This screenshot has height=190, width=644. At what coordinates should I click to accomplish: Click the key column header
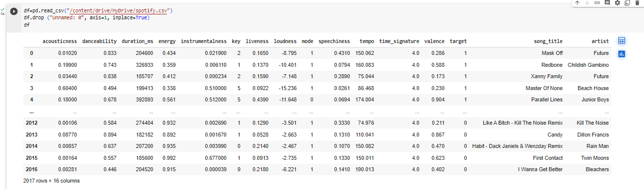click(236, 41)
